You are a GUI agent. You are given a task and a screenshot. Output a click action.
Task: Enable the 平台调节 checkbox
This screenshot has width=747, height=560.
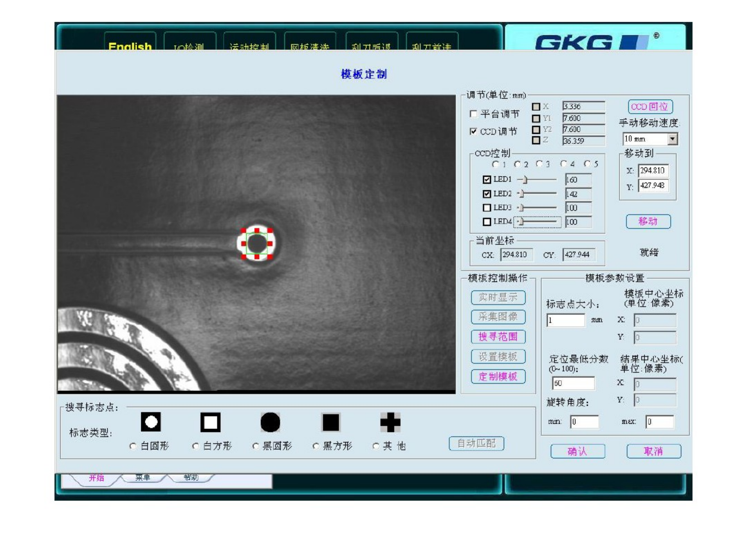[473, 114]
